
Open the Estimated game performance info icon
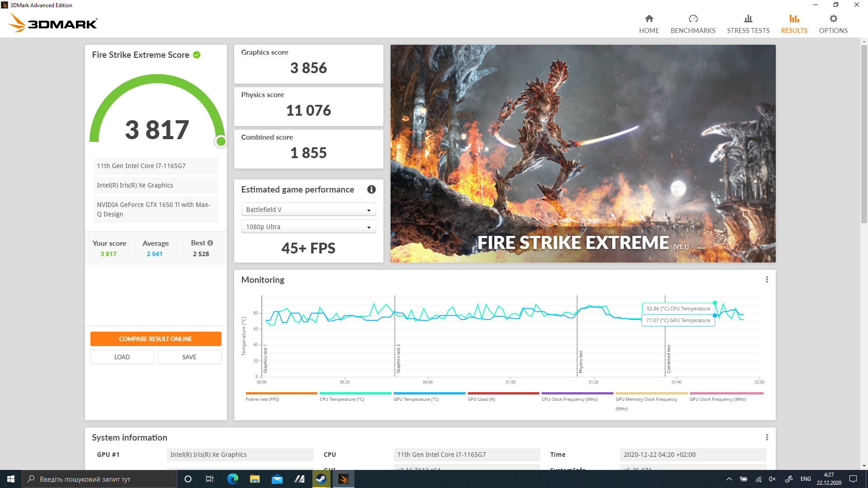pyautogui.click(x=372, y=189)
